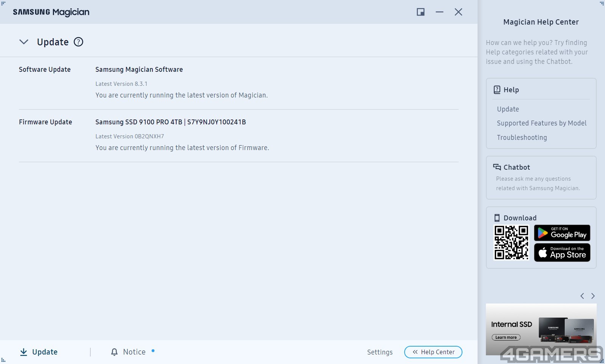Screen dimensions: 605x364
Task: Minimize the Samsung Magician window
Action: pos(439,12)
